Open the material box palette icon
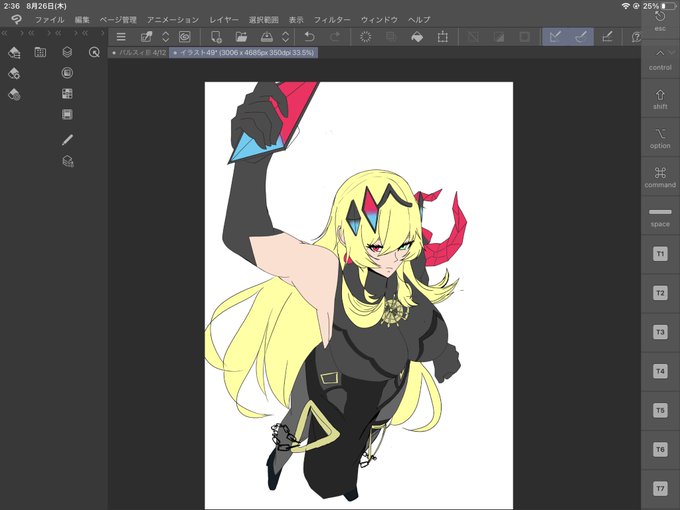Image resolution: width=680 pixels, height=510 pixels. (68, 161)
